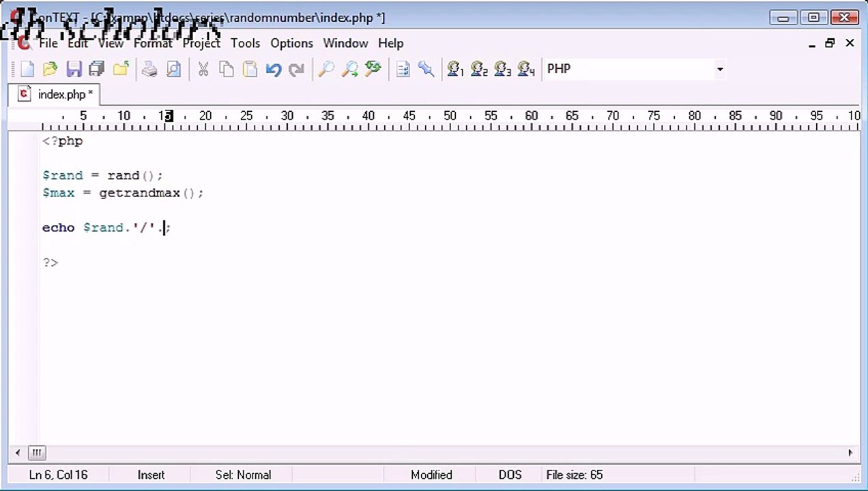Click the horizontal scrollbar right arrow
868x491 pixels.
click(x=850, y=452)
